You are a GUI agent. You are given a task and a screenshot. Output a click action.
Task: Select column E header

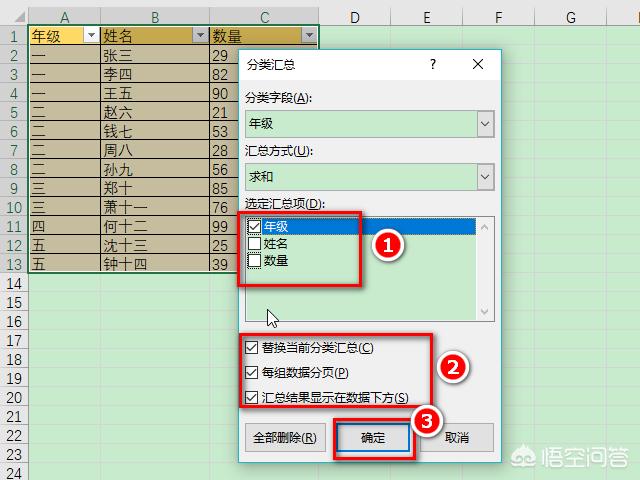(x=427, y=17)
